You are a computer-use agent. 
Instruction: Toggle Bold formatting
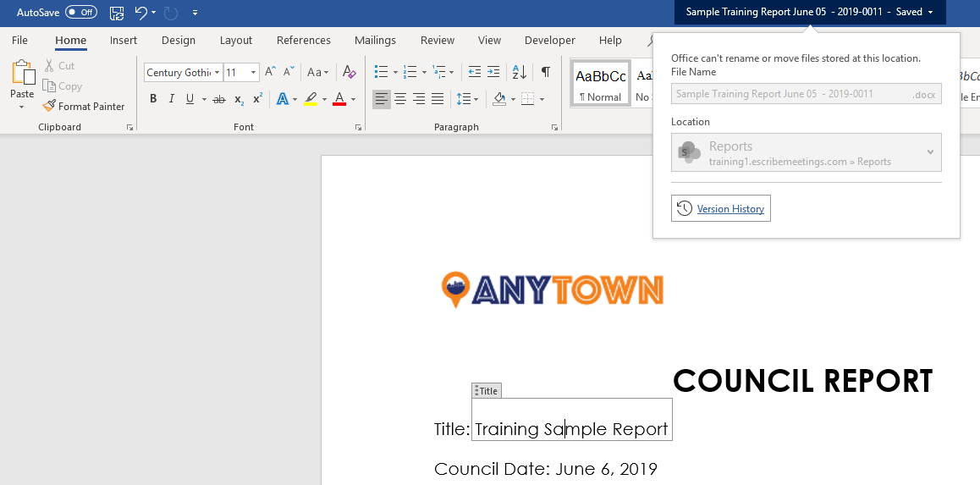coord(153,99)
